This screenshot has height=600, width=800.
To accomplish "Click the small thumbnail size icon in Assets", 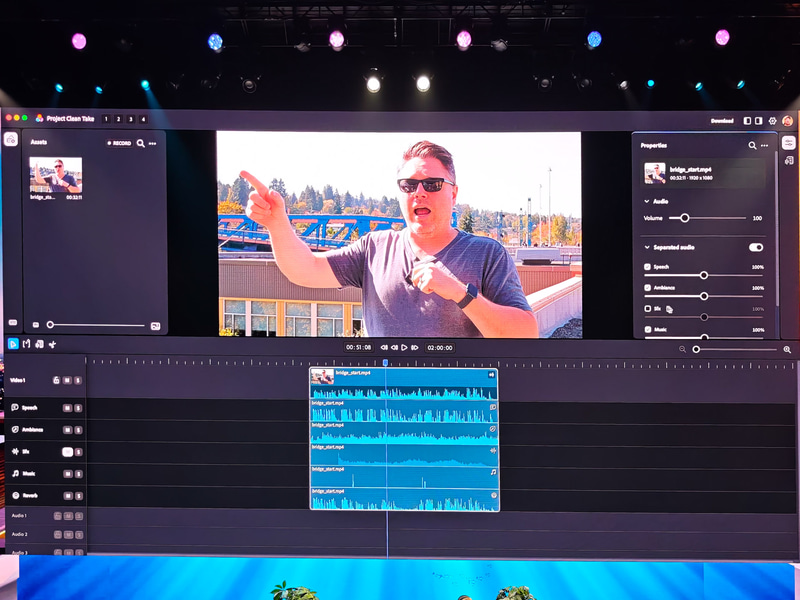I will [36, 325].
